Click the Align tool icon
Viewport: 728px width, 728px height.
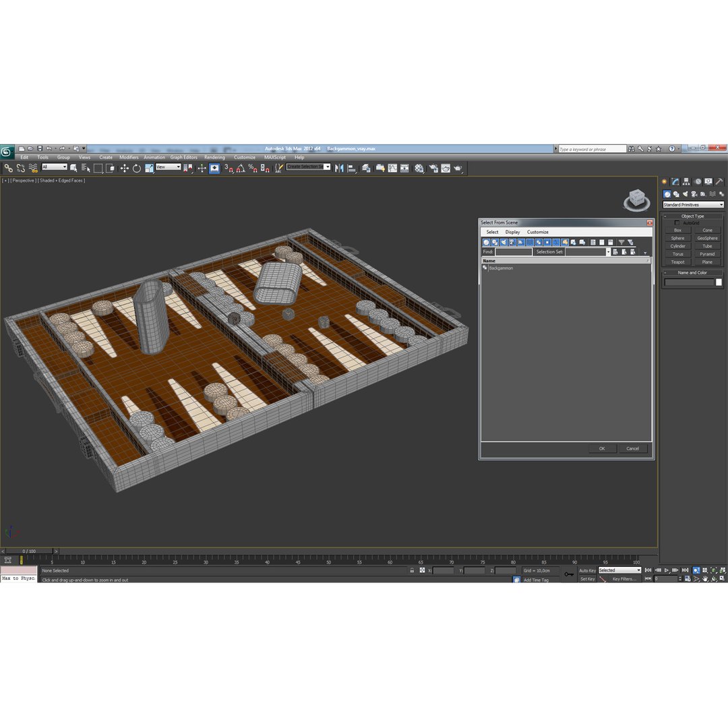coord(352,169)
